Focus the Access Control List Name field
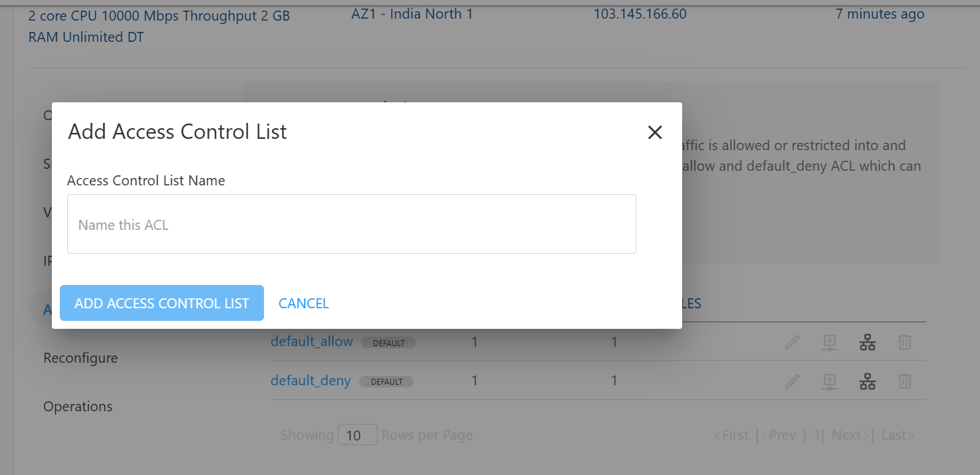Screen dimensions: 980x475 (351, 225)
